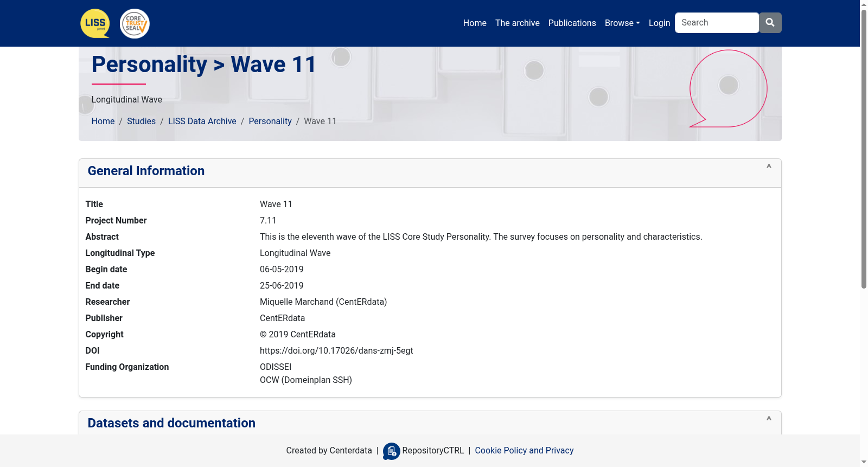
Task: Click the Project Number value 7.11
Action: click(x=268, y=220)
